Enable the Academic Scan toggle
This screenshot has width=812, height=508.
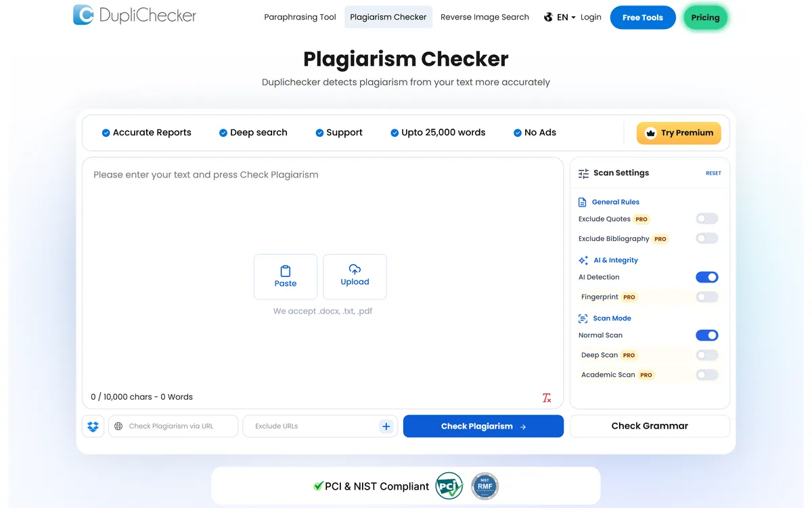pos(707,375)
